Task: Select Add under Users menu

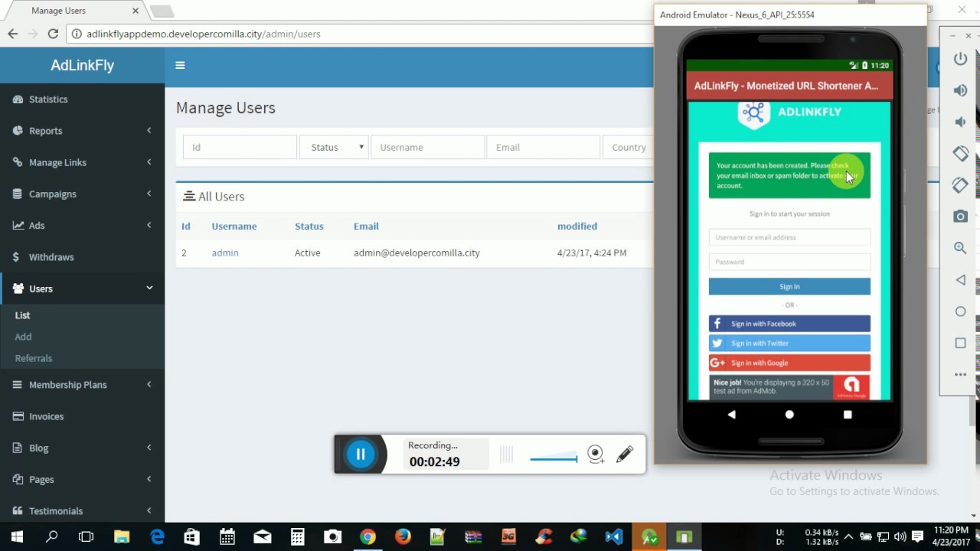Action: (23, 337)
